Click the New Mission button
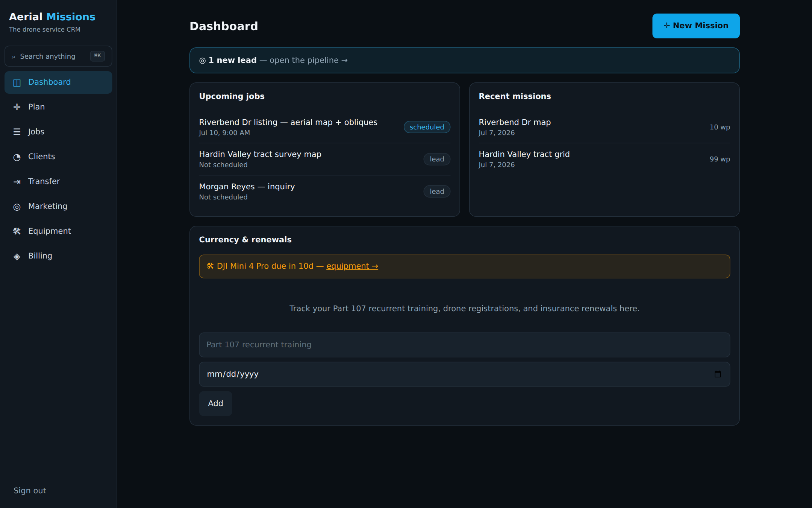Image resolution: width=812 pixels, height=508 pixels. point(696,26)
